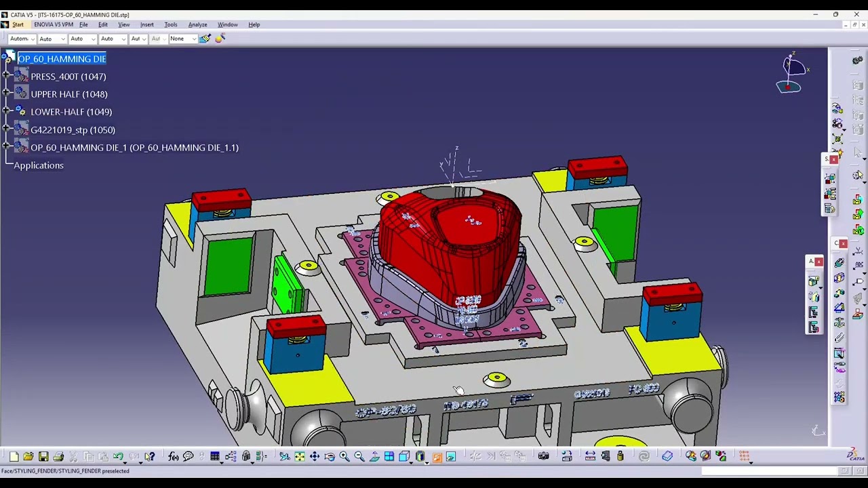Open the ENOVIA V5 VPM menu

(x=54, y=24)
